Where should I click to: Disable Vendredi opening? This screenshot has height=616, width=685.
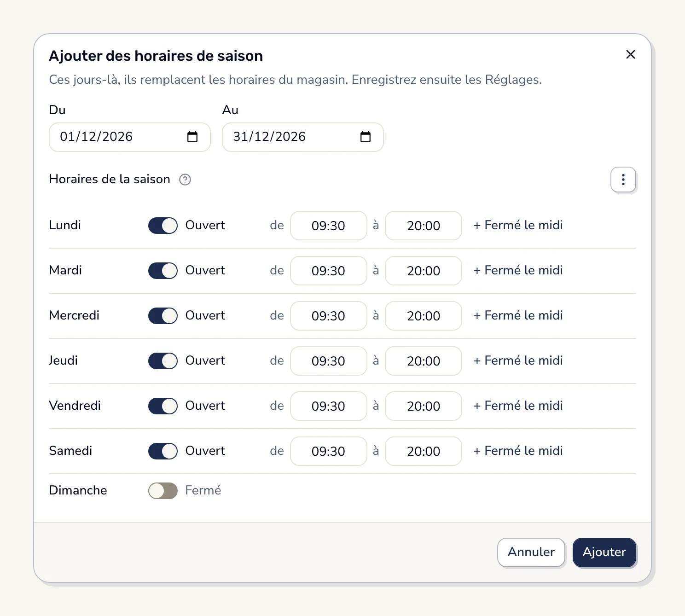[x=163, y=406]
